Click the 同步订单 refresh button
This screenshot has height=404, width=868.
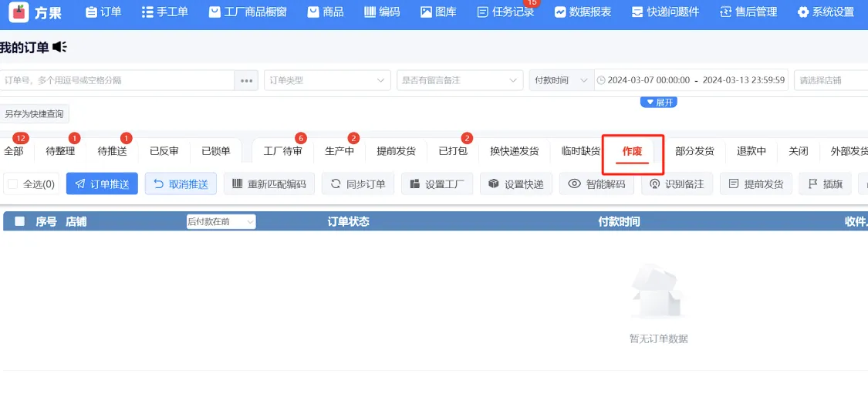click(358, 183)
